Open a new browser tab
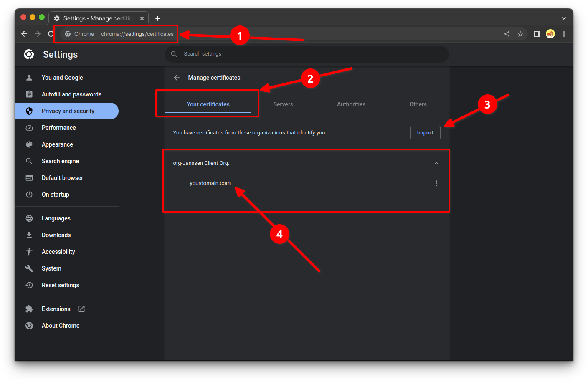Image resolution: width=588 pixels, height=382 pixels. click(x=158, y=18)
